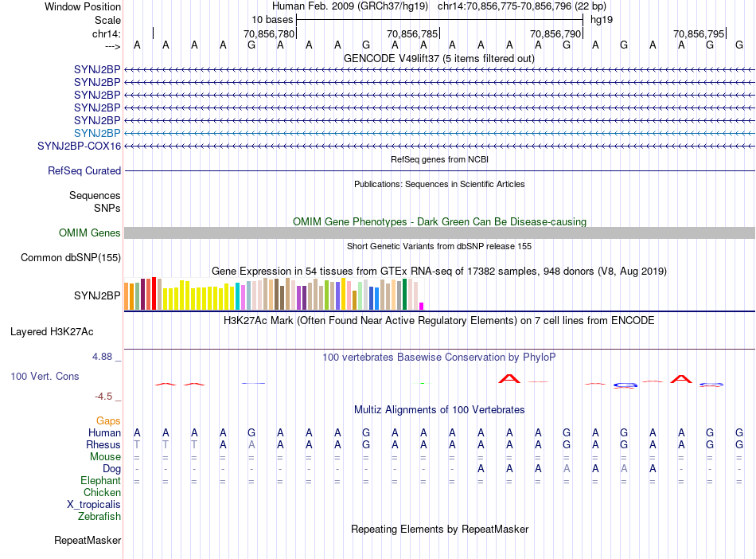Click the 'SNPs' track label
Screen dimensions: 756x559
(x=107, y=208)
